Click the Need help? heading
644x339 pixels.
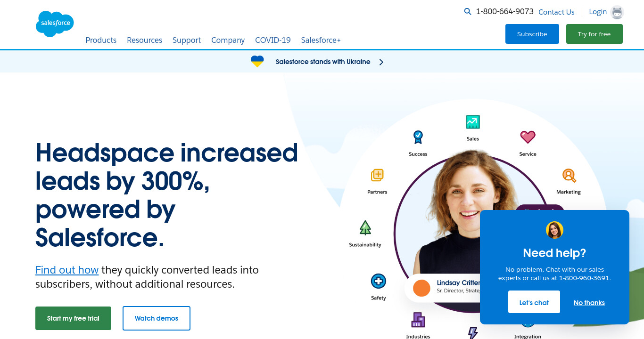[x=554, y=253]
